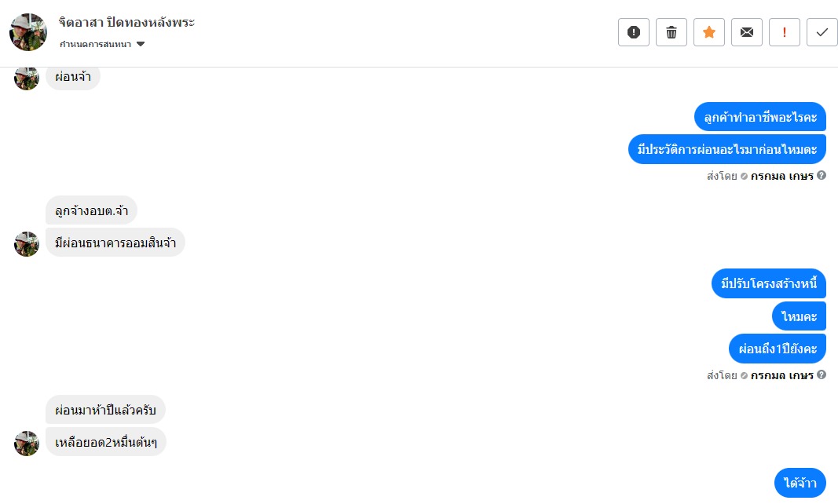Click the first กรกมล เกษร sender name

pyautogui.click(x=781, y=176)
